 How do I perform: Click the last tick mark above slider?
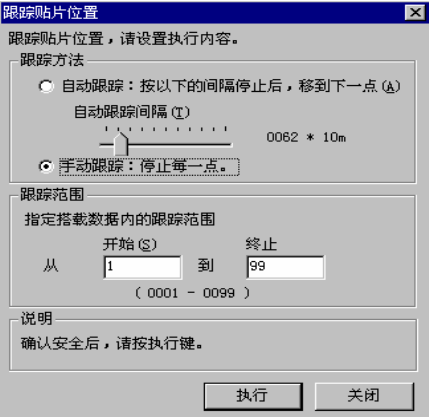[x=226, y=128]
